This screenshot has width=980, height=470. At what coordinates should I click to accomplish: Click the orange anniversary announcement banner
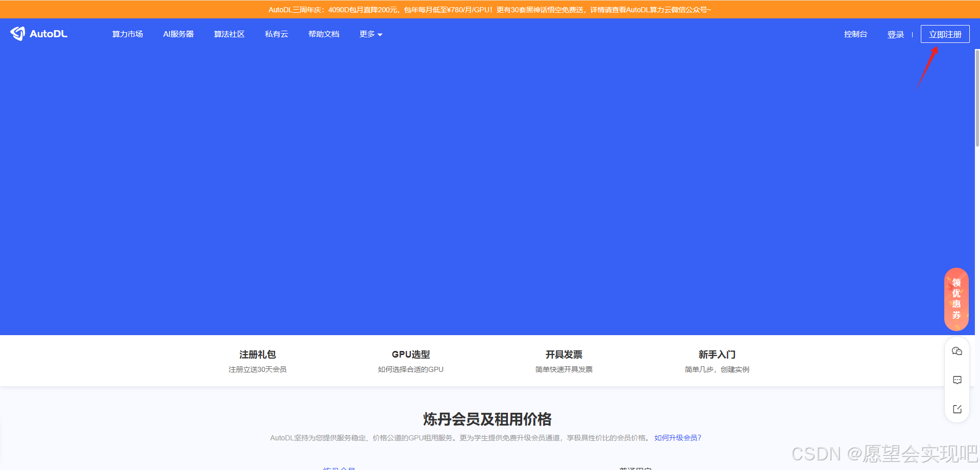tap(489, 10)
